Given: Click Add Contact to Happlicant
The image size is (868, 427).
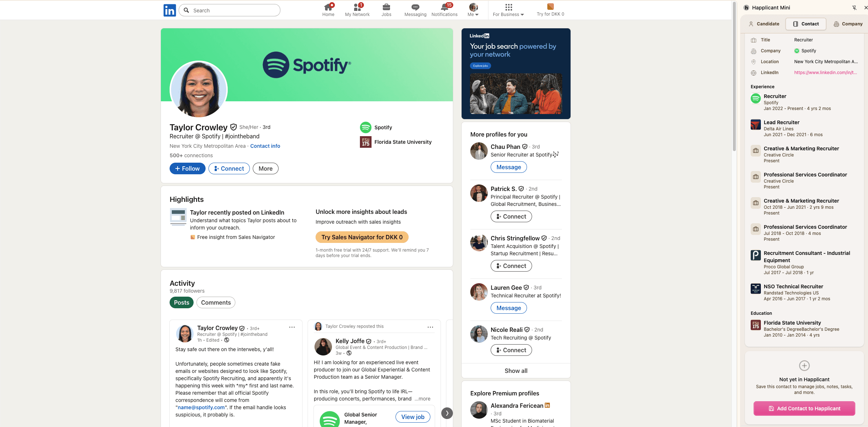Looking at the screenshot, I should coord(804,408).
